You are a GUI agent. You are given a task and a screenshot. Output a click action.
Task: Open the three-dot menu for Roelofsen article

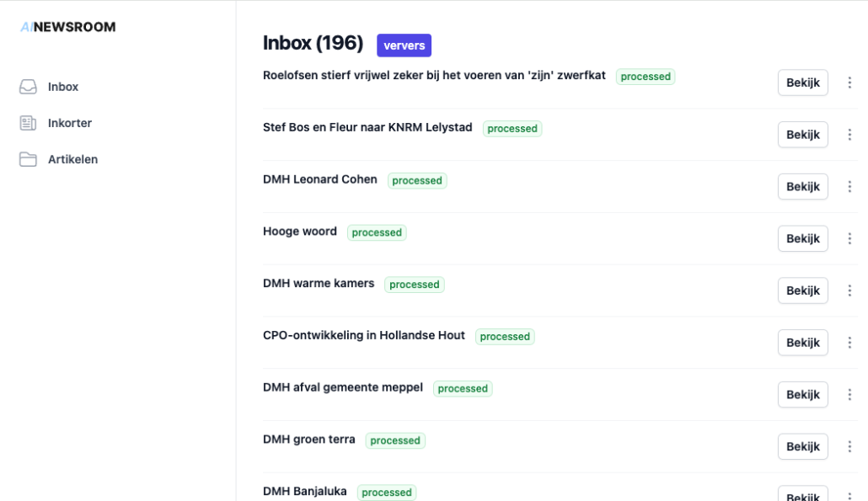pos(849,83)
